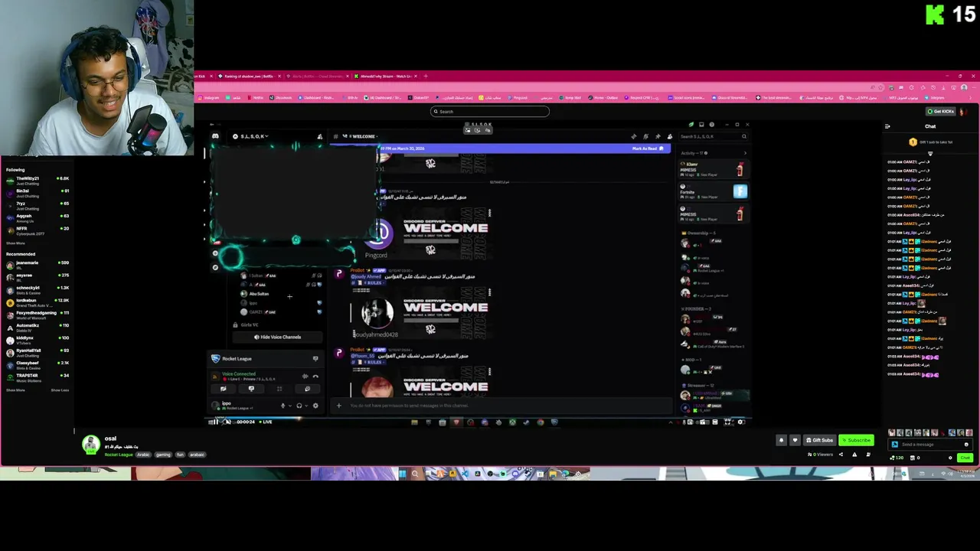Open the Rocket League activity panel icon
This screenshot has height=551, width=980.
coord(315,358)
